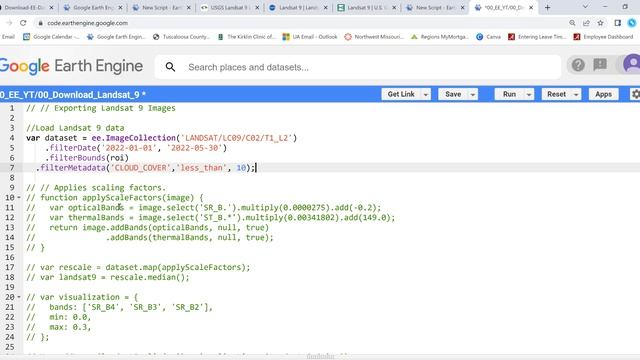Select the 00_EE_YT/00_D browser tab
Image resolution: width=640 pixels, height=360 pixels.
[x=504, y=7]
